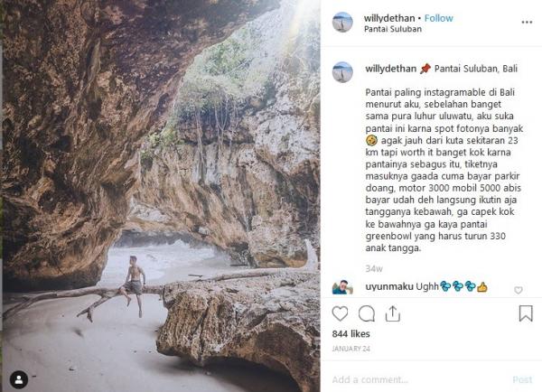Screen dimensions: 542x392
Task: Save the post with the bookmark icon
Action: click(526, 313)
